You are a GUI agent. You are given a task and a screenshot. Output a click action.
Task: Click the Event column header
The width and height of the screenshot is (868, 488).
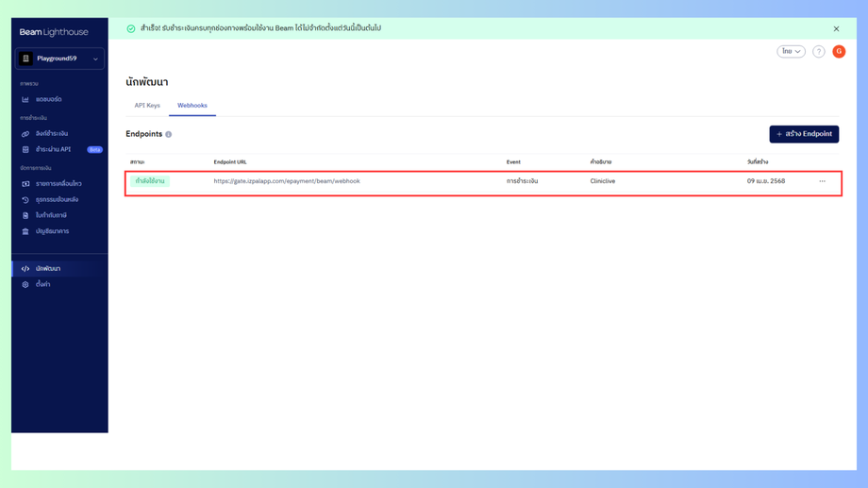tap(513, 162)
